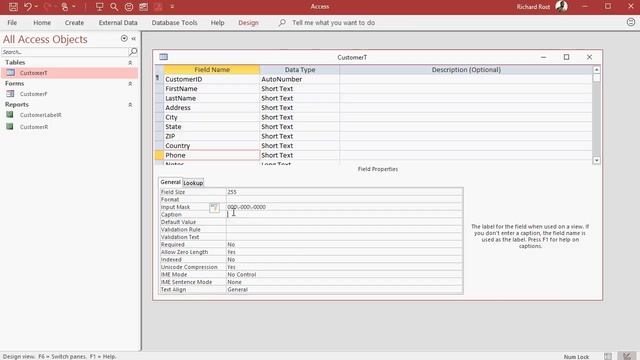This screenshot has width=640, height=360.
Task: Collapse the navigation pane with the chevrons
Action: point(133,38)
